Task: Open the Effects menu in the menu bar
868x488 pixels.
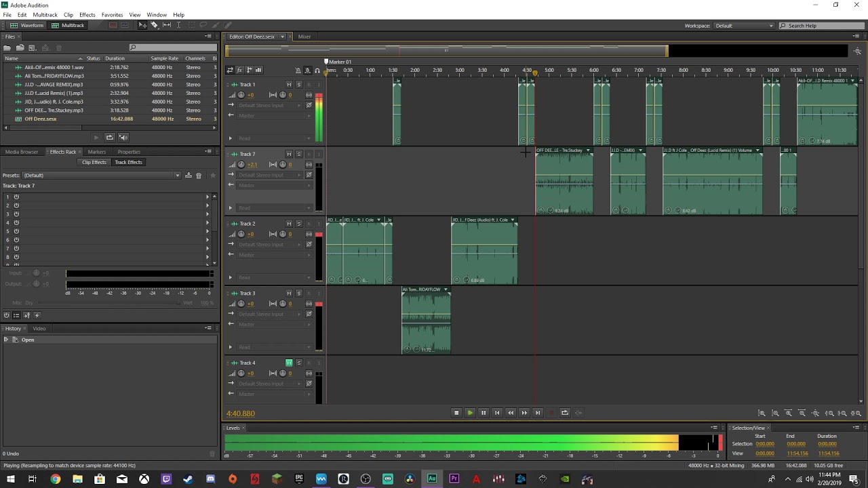Action: pos(87,15)
